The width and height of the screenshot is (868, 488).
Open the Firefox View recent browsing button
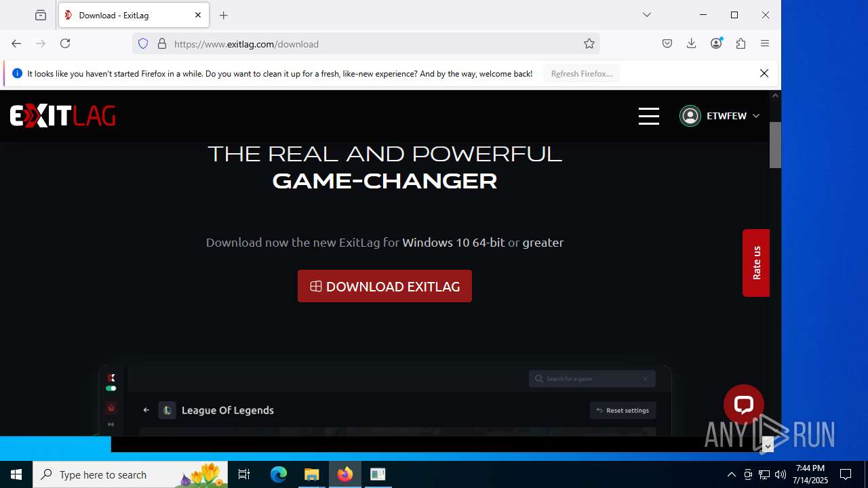click(41, 15)
